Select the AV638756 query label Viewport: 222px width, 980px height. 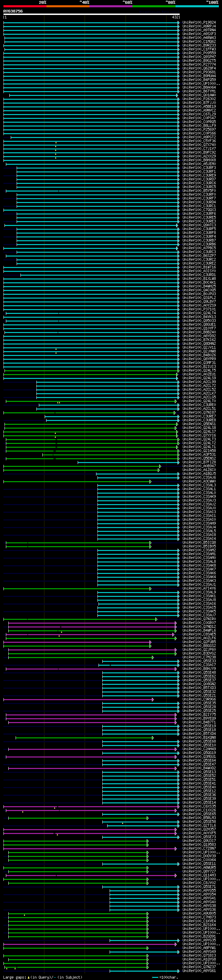click(13, 11)
